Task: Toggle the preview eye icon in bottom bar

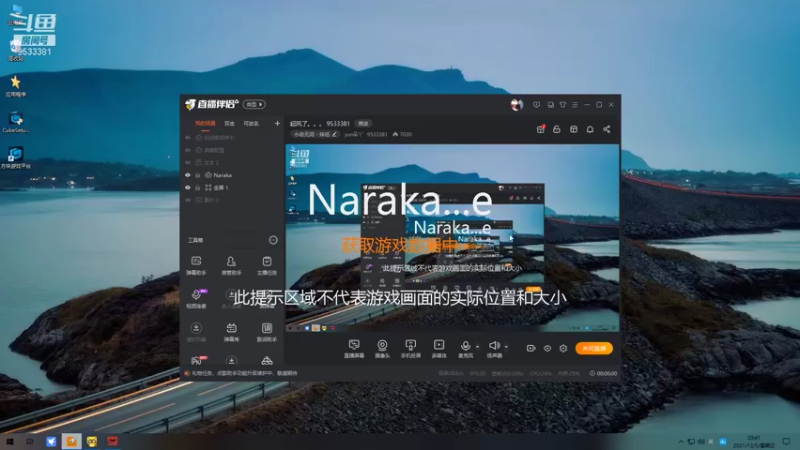Action: point(547,348)
